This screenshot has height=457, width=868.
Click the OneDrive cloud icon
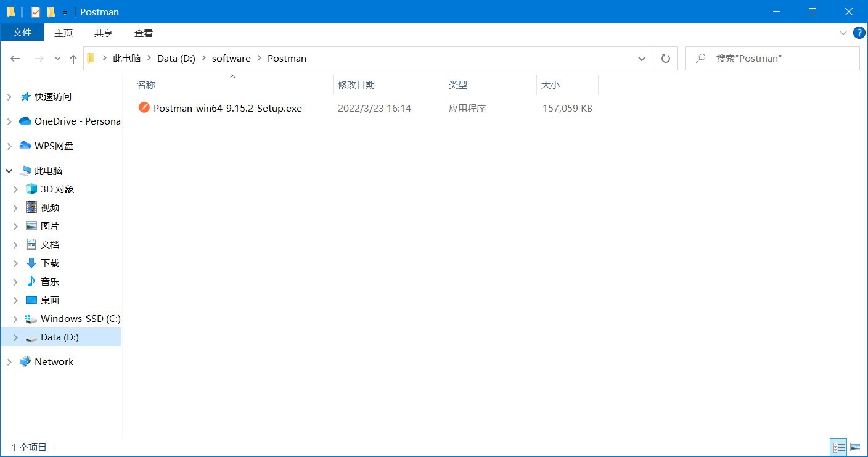click(x=25, y=121)
